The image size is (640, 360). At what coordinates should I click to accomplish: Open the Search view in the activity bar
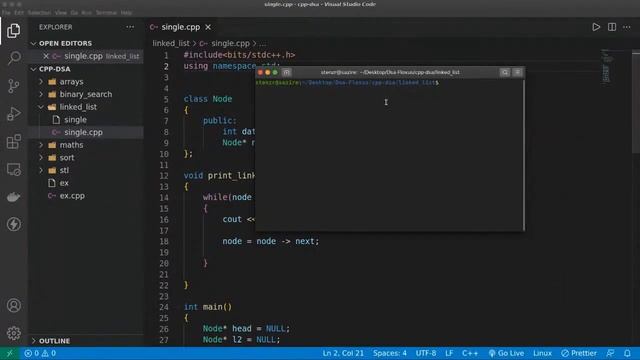click(13, 58)
